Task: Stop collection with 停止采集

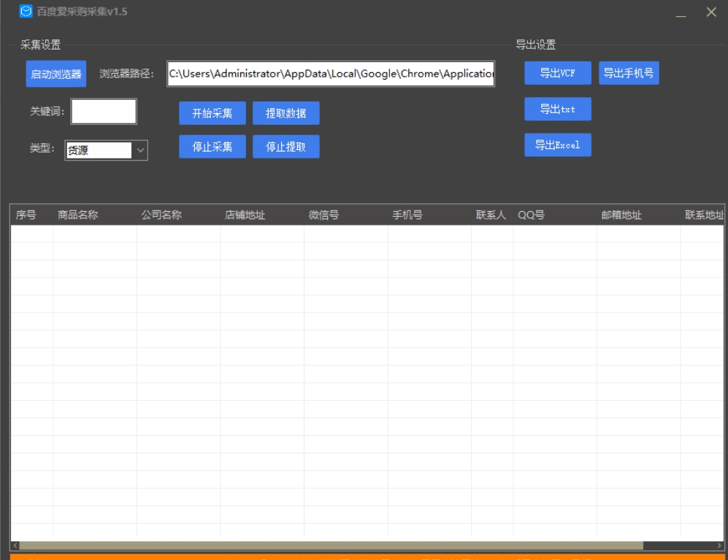Action: [212, 147]
